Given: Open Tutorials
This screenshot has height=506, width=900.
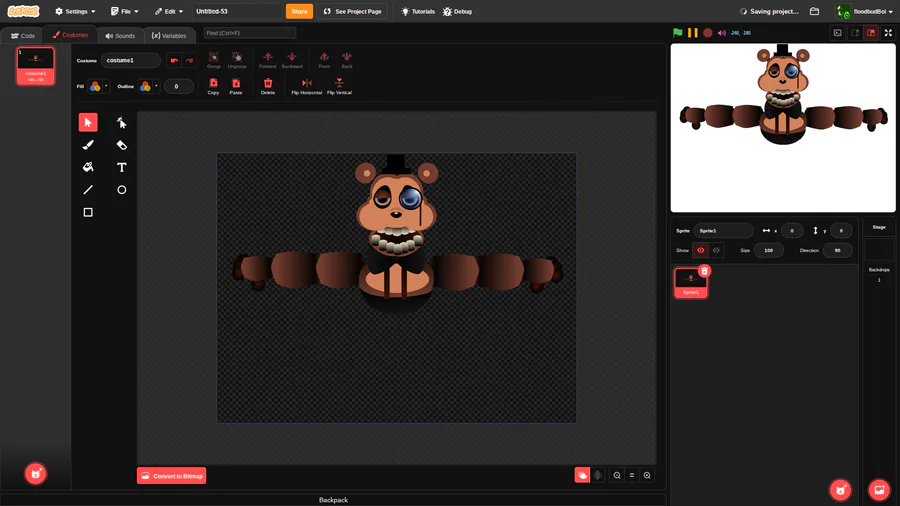Looking at the screenshot, I should pos(418,11).
